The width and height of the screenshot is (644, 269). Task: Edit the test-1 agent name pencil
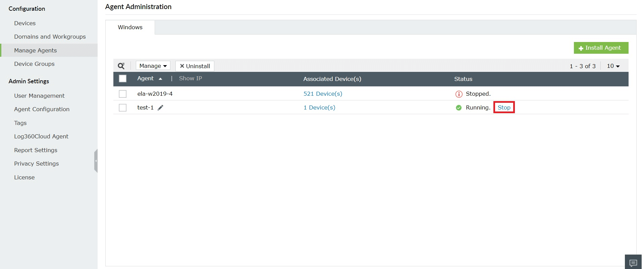(161, 107)
